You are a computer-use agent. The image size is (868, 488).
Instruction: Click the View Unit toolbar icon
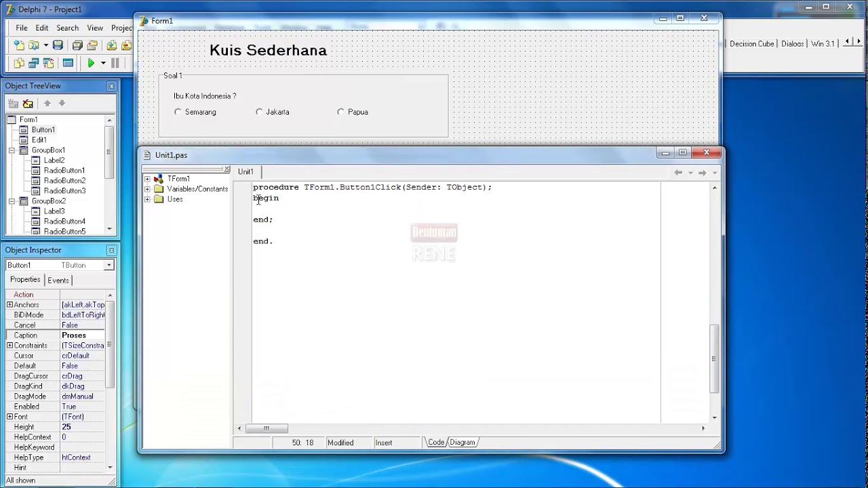[x=19, y=63]
